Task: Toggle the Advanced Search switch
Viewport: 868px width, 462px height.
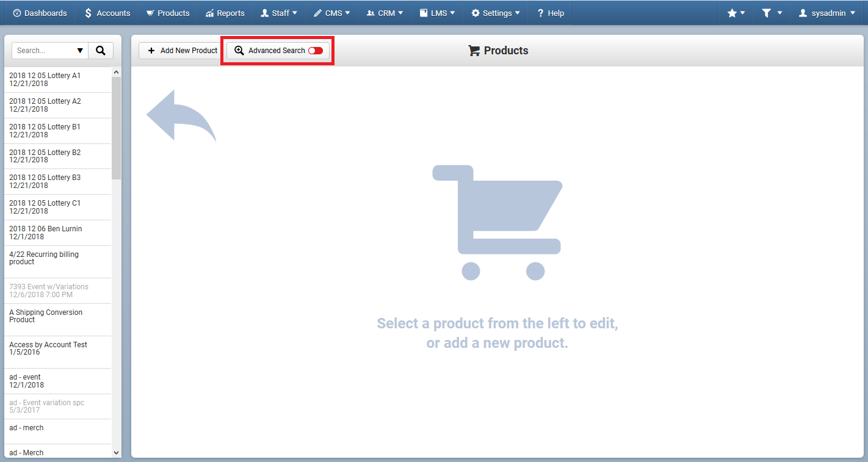Action: point(316,51)
